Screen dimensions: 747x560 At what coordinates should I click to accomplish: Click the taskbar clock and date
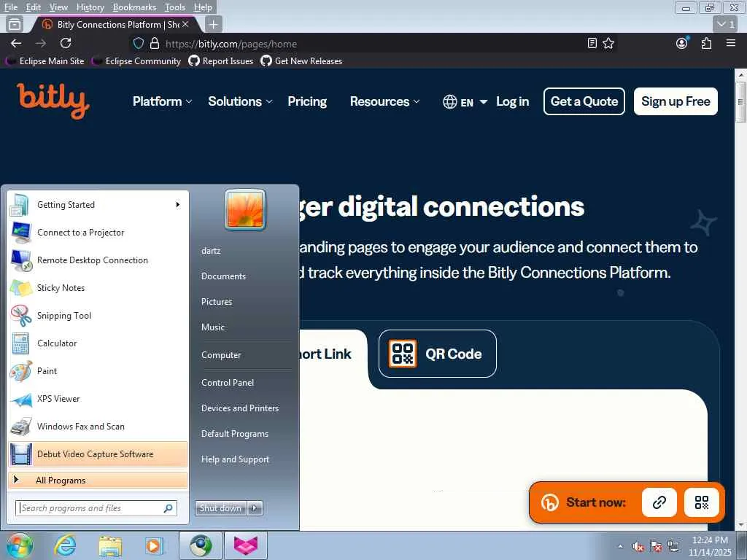pyautogui.click(x=710, y=546)
